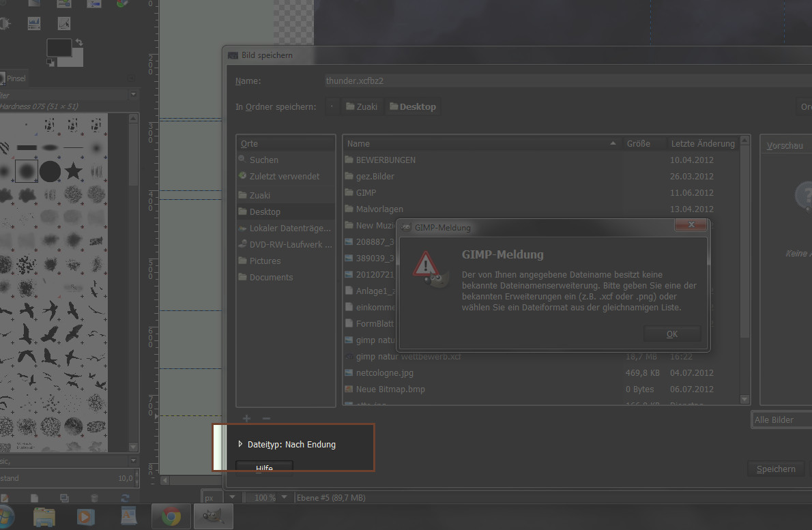812x530 pixels.
Task: Select the Malvorlagen folder row
Action: pyautogui.click(x=542, y=209)
